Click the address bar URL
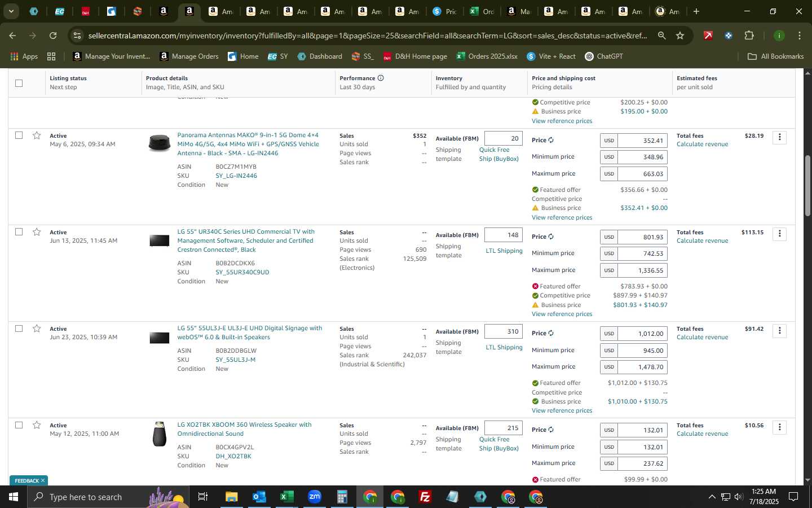The width and height of the screenshot is (812, 508). 368,36
